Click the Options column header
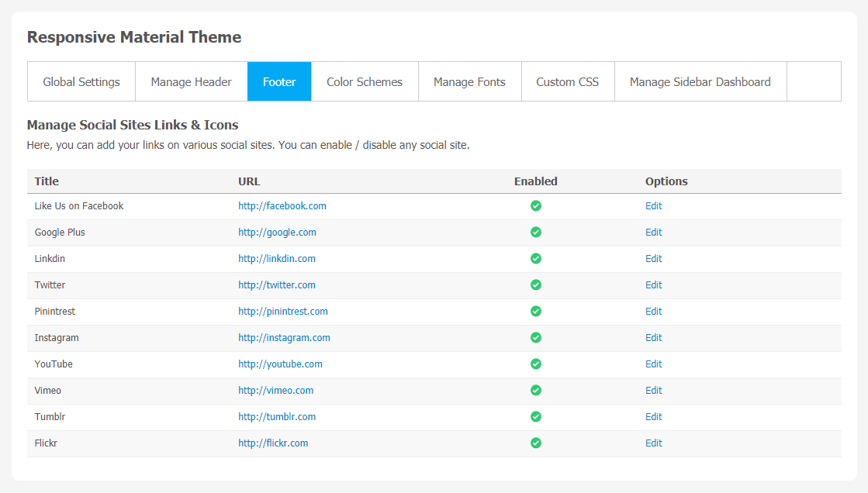Viewport: 868px width, 493px height. pyautogui.click(x=666, y=181)
